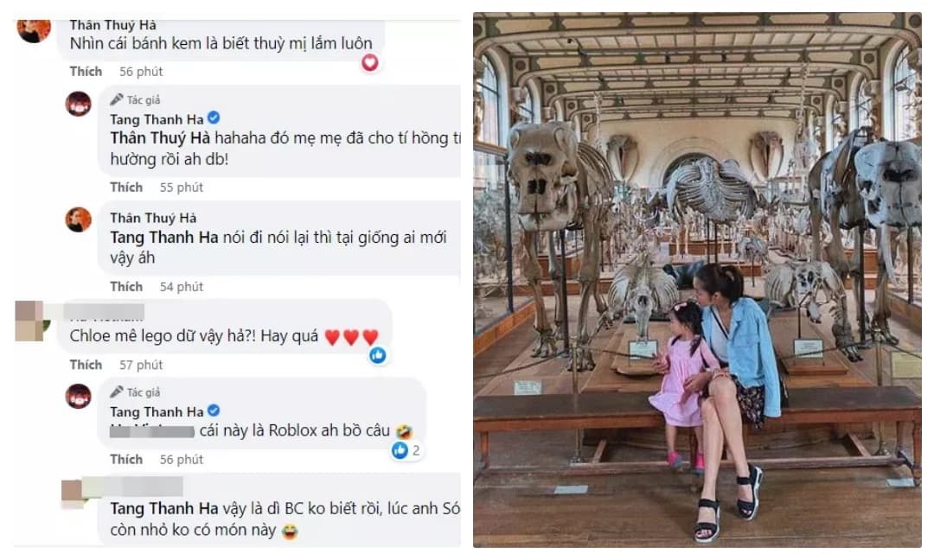
Task: Click Tang Thanh Ha's avatar beside the 'hahaha' reply
Action: pyautogui.click(x=79, y=104)
